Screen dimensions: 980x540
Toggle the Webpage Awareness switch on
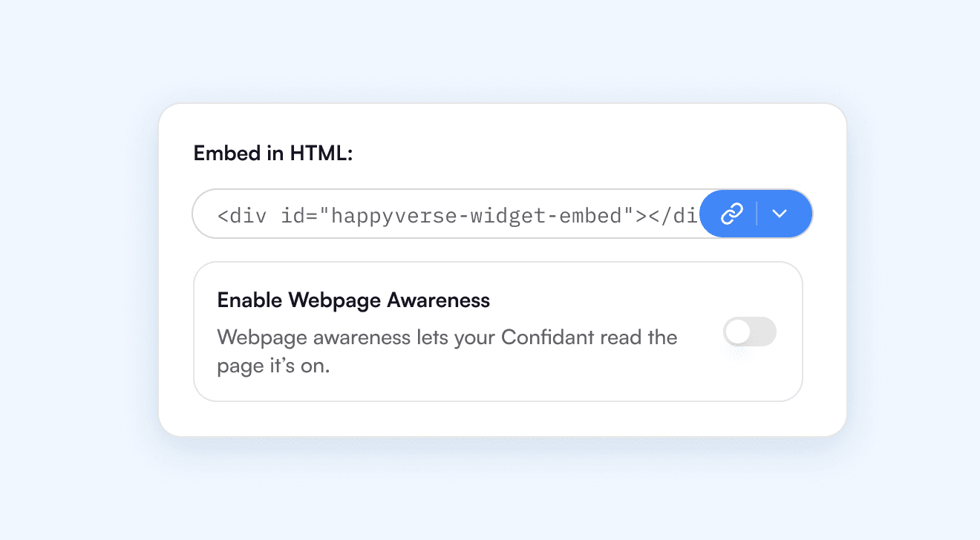[x=750, y=332]
